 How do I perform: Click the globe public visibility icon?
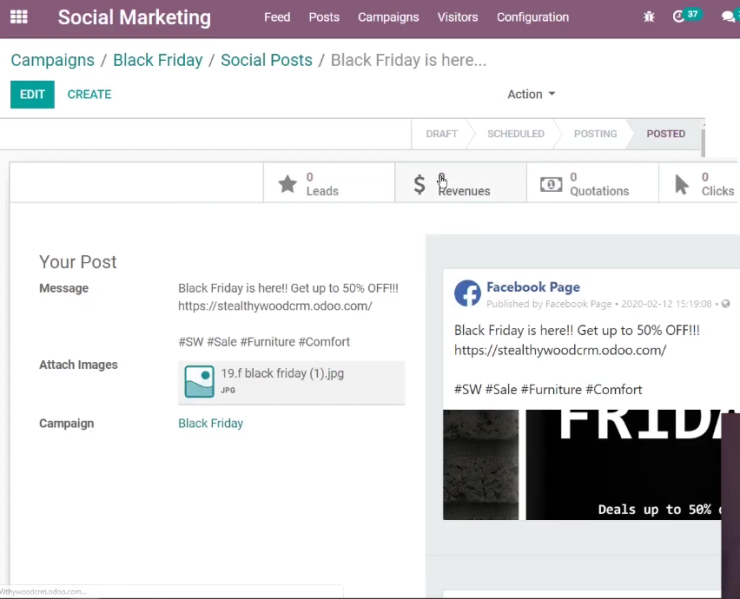(x=726, y=304)
